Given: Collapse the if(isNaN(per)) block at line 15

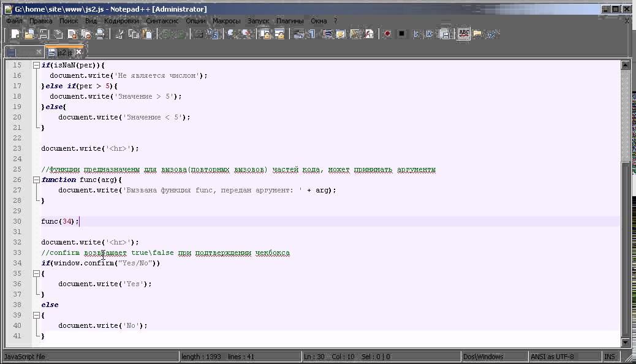Looking at the screenshot, I should point(37,65).
